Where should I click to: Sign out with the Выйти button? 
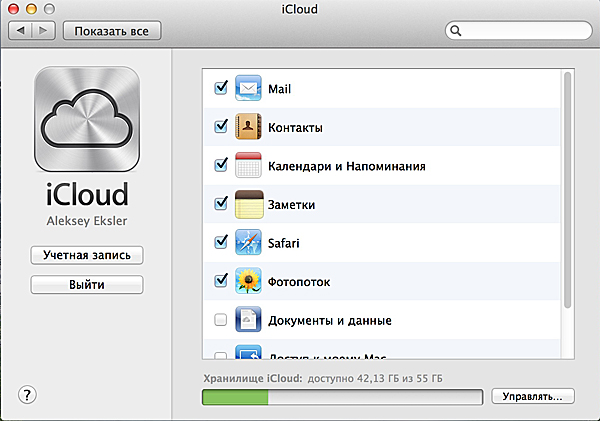tap(87, 285)
